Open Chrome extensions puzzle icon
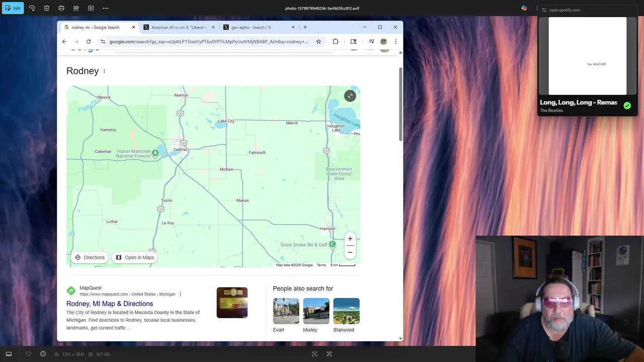644x362 pixels. (336, 42)
